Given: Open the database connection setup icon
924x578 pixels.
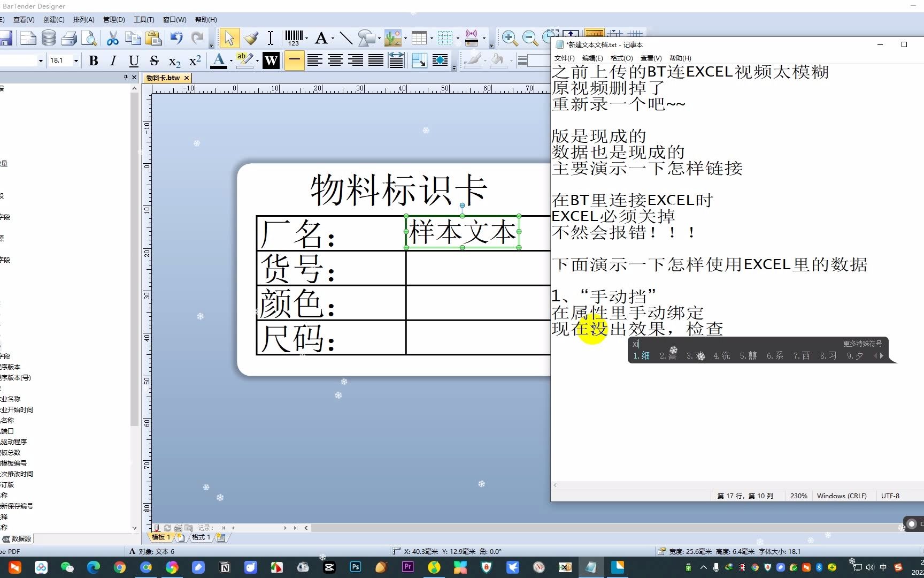Looking at the screenshot, I should [49, 38].
